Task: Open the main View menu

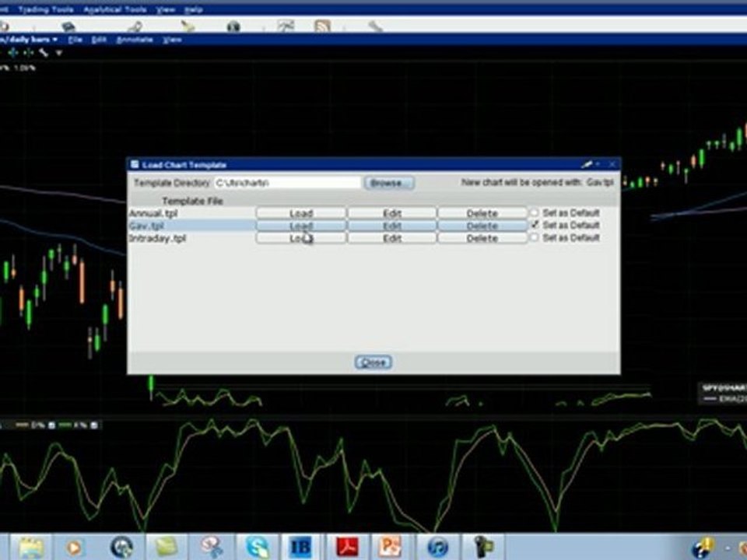Action: point(165,9)
